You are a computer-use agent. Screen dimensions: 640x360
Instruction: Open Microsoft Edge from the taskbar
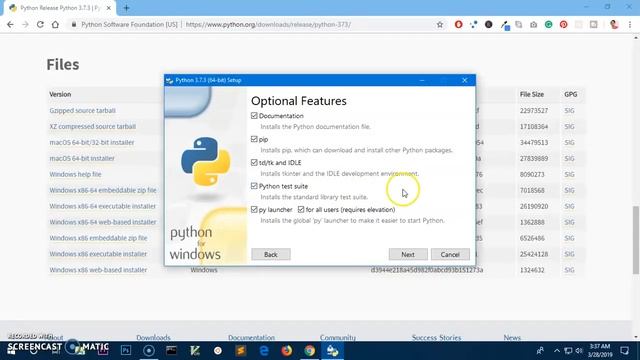pyautogui.click(x=264, y=351)
